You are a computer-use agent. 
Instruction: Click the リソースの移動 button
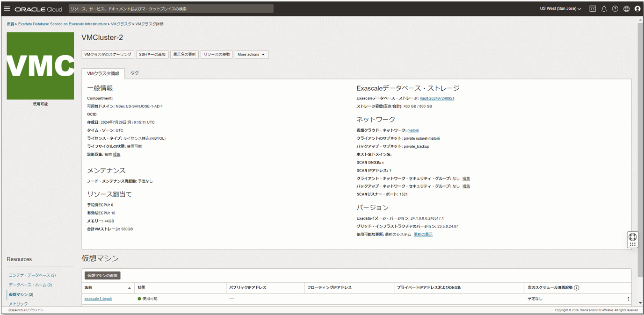coord(217,55)
